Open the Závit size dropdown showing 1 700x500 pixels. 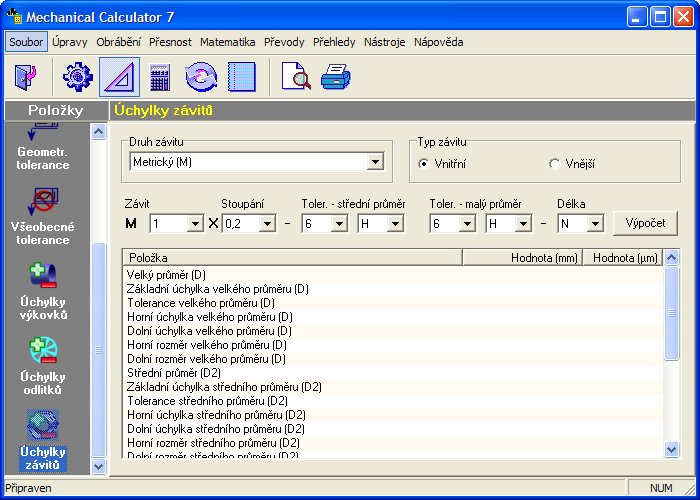pyautogui.click(x=195, y=224)
